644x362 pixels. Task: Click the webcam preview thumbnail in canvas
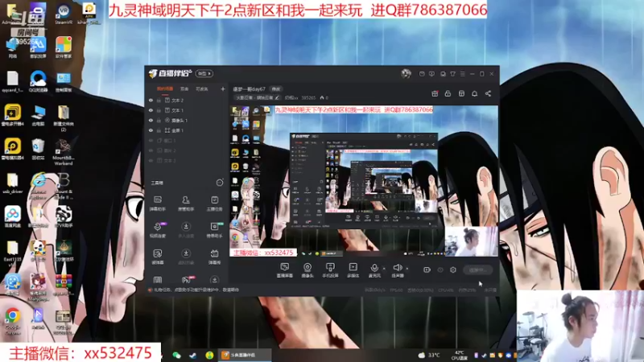coord(471,241)
